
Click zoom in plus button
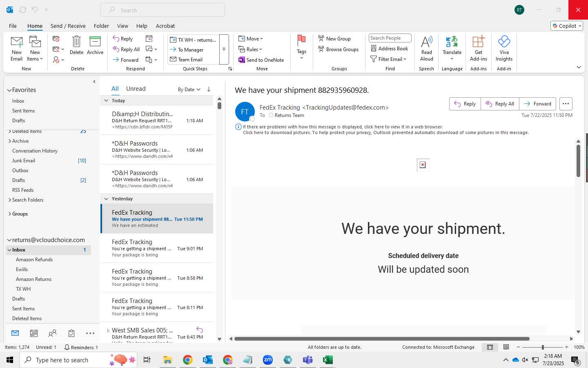(x=567, y=347)
